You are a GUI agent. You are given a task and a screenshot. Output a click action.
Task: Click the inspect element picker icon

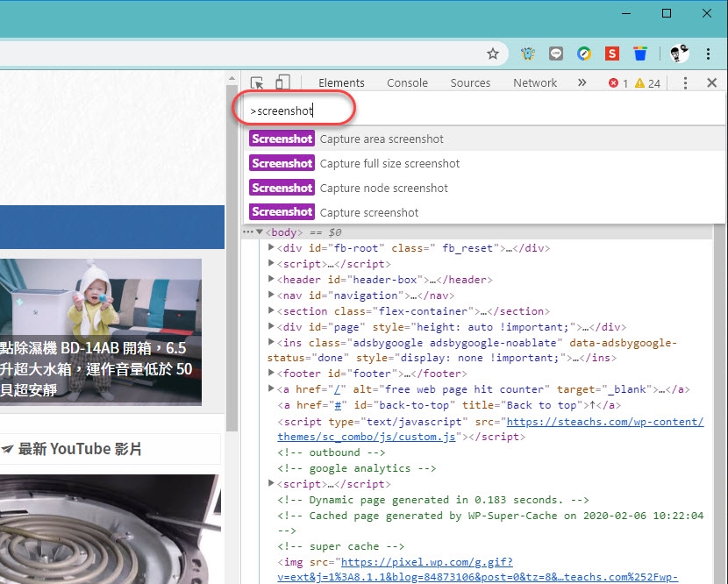[257, 82]
